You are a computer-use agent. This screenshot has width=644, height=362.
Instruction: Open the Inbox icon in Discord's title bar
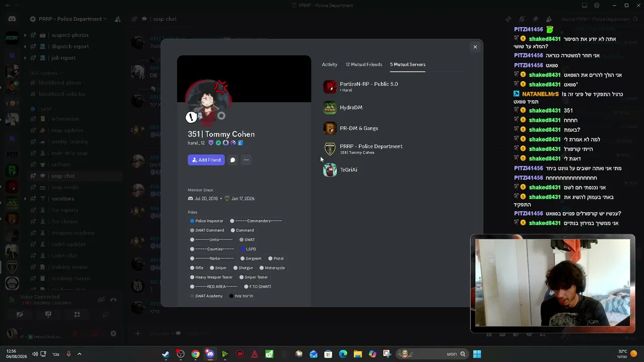pyautogui.click(x=585, y=6)
